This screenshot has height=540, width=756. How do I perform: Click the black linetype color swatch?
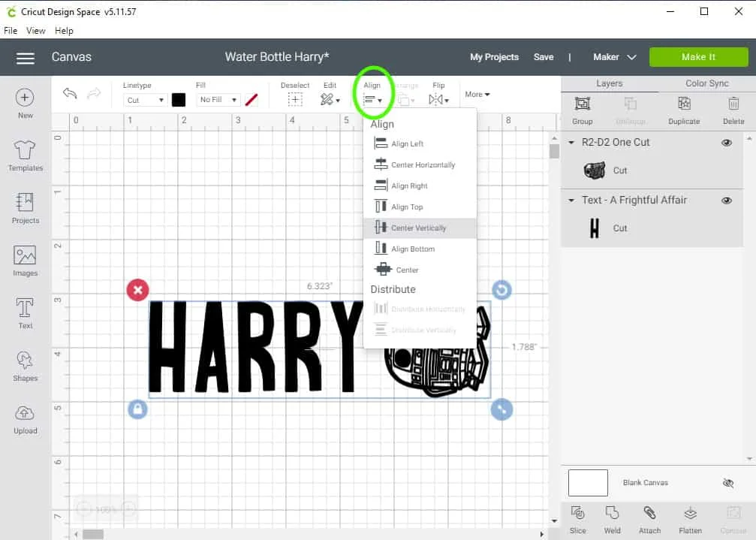point(179,100)
